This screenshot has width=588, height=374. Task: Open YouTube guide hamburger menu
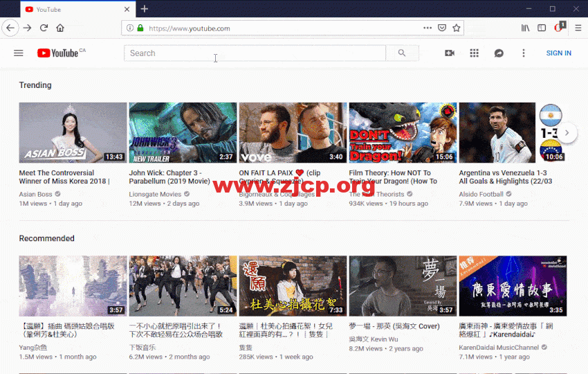point(19,53)
